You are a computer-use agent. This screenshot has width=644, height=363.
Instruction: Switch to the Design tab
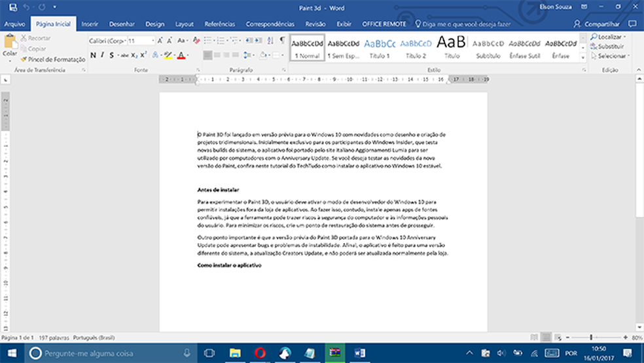pos(155,24)
